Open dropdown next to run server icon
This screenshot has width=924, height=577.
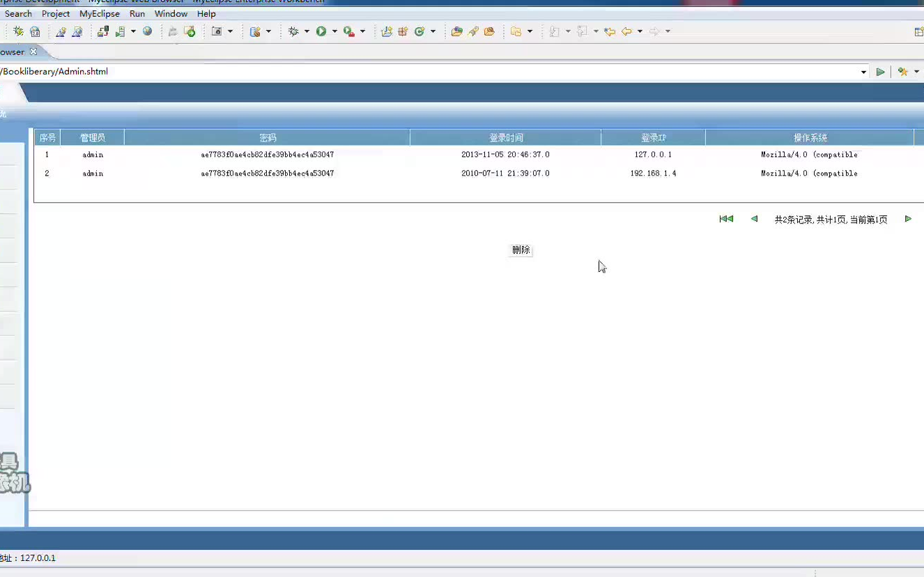[x=133, y=31]
